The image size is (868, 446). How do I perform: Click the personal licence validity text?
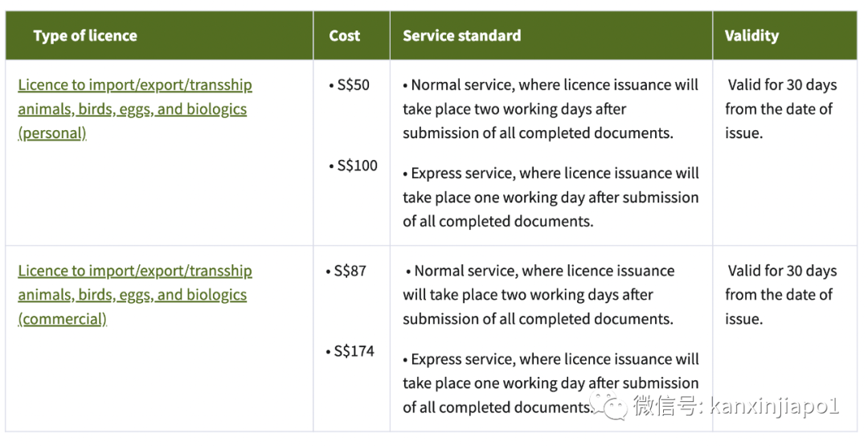780,109
